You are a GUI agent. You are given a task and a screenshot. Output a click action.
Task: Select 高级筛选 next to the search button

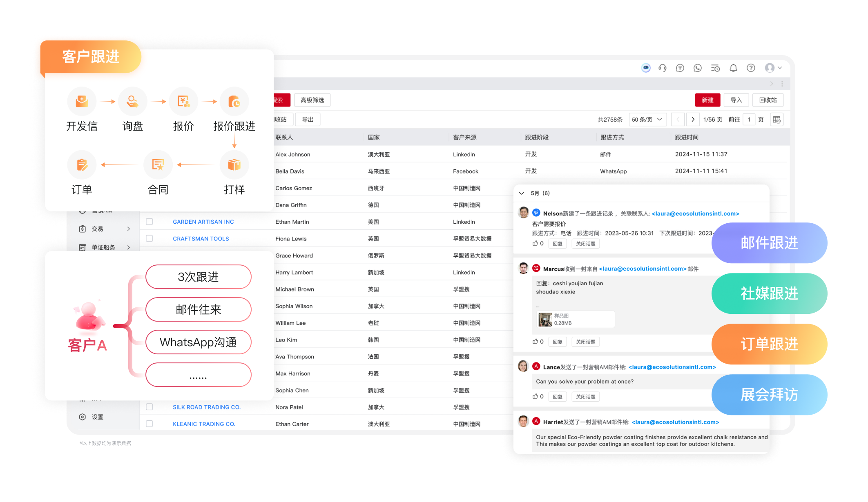tap(312, 100)
